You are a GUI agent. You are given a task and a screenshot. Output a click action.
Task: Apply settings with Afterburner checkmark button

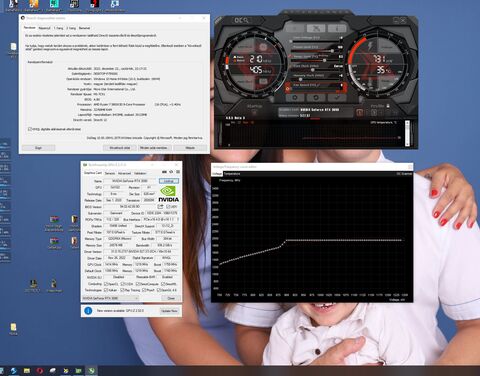click(x=337, y=98)
